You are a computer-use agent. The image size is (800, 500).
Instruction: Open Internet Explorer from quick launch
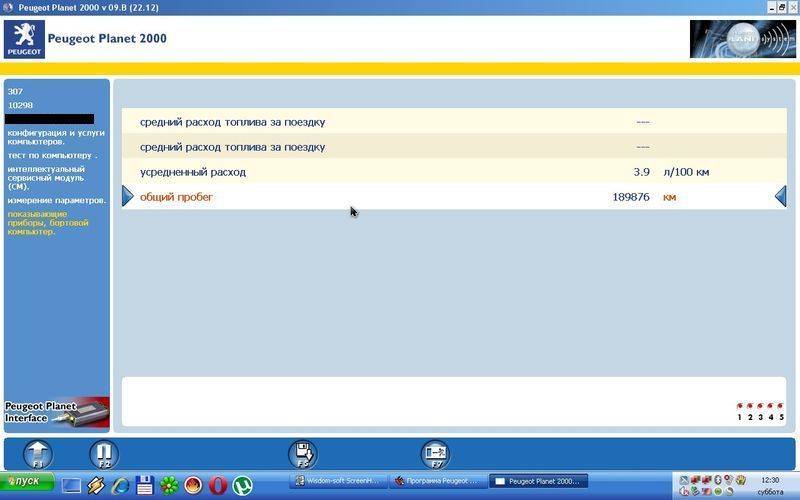(121, 485)
